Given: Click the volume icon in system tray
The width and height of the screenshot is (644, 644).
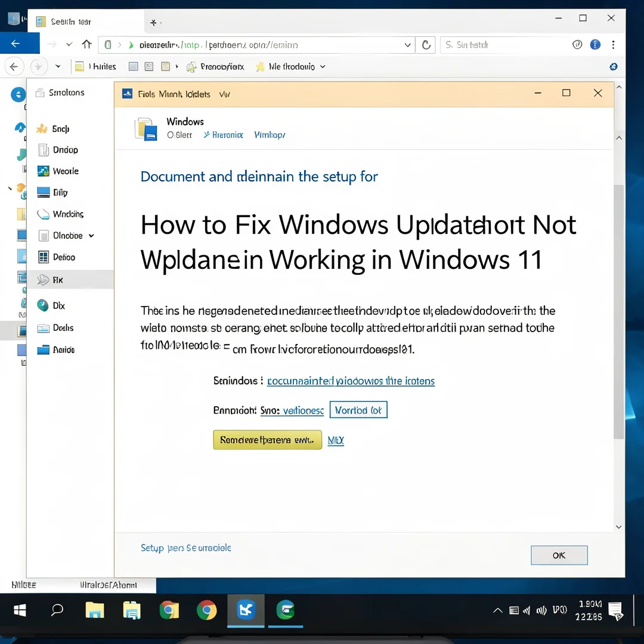Looking at the screenshot, I should [541, 611].
